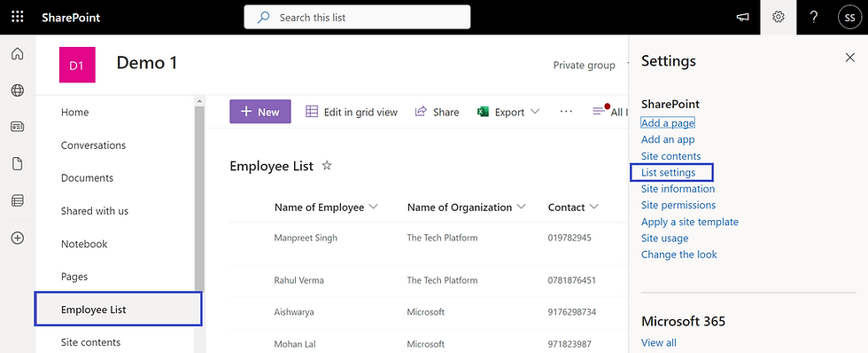The height and width of the screenshot is (353, 868).
Task: Favorite the Employee List with star icon
Action: point(327,165)
